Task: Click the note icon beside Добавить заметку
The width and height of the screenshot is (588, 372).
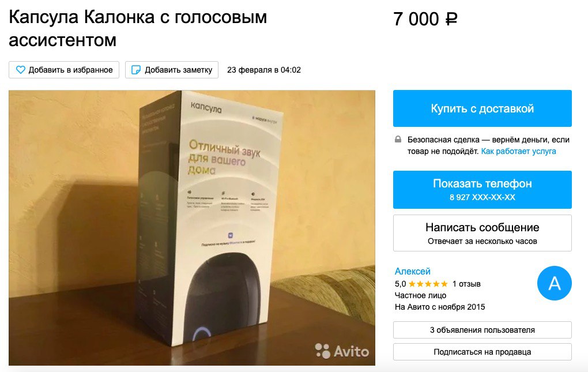Action: pos(135,70)
